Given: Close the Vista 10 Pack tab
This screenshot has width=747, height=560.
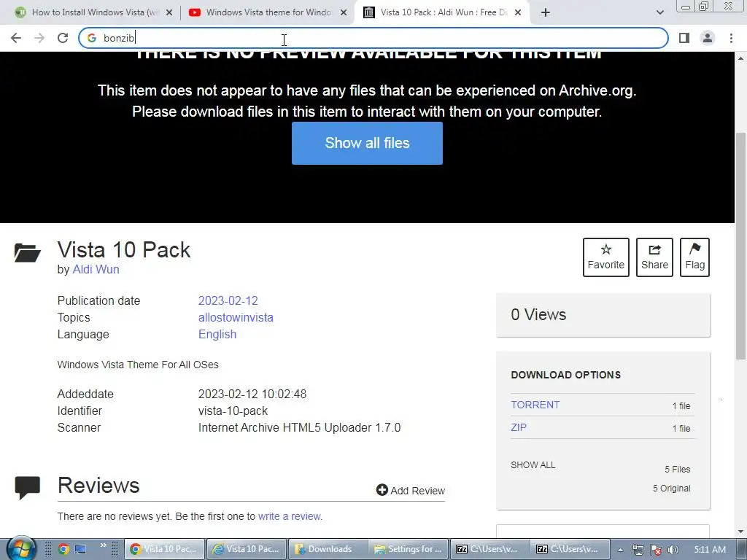Looking at the screenshot, I should (518, 12).
